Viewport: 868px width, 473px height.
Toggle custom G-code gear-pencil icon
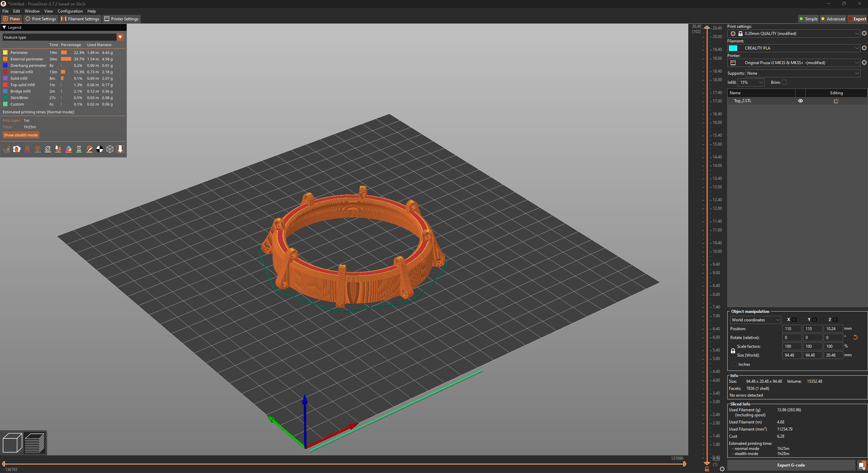point(89,149)
